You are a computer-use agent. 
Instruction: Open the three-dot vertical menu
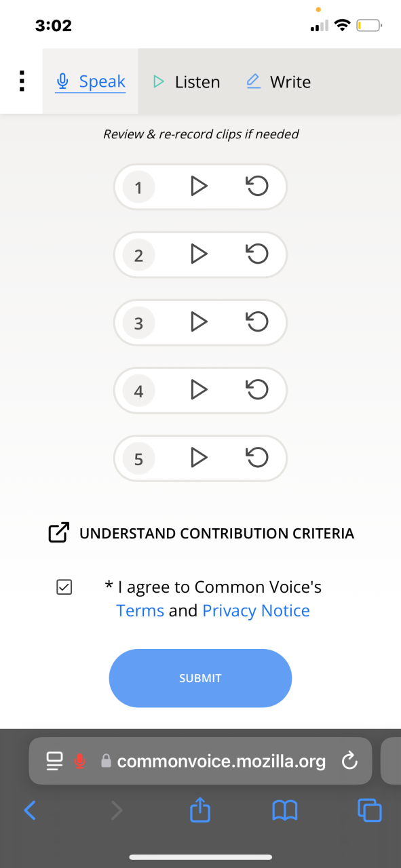(x=22, y=81)
